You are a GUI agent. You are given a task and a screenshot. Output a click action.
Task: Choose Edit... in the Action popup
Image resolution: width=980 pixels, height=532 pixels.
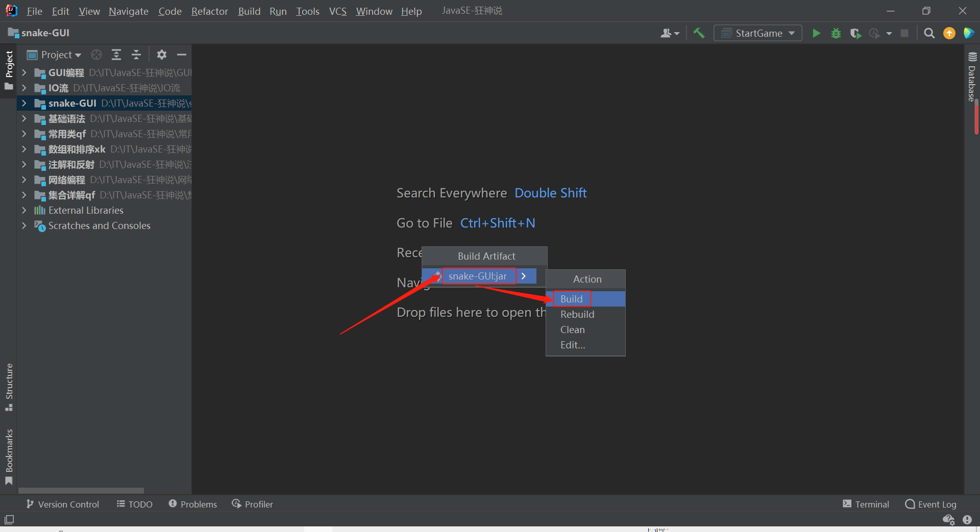[x=585, y=345]
